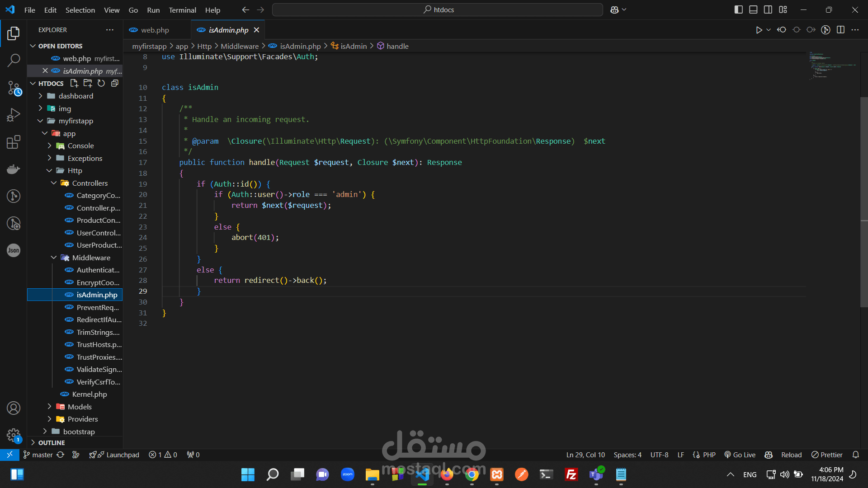Open the Source Control view
The image size is (868, 488).
[x=14, y=88]
